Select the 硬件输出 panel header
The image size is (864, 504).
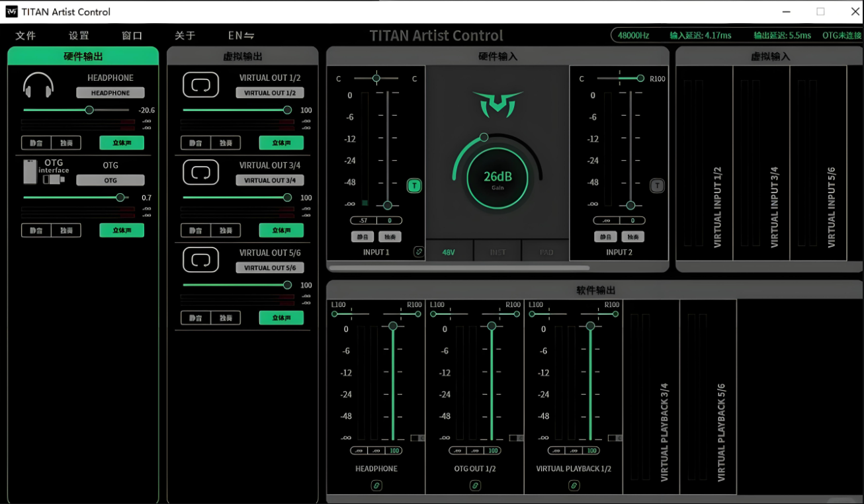(x=83, y=56)
